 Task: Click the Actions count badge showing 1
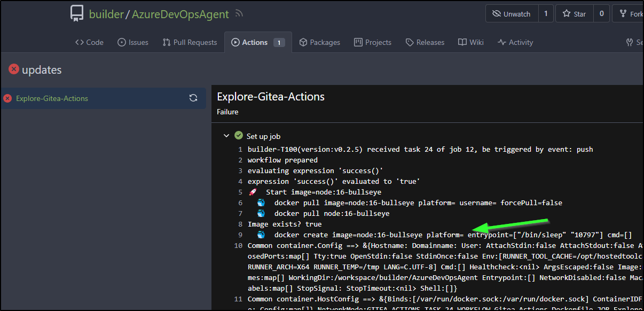click(279, 42)
